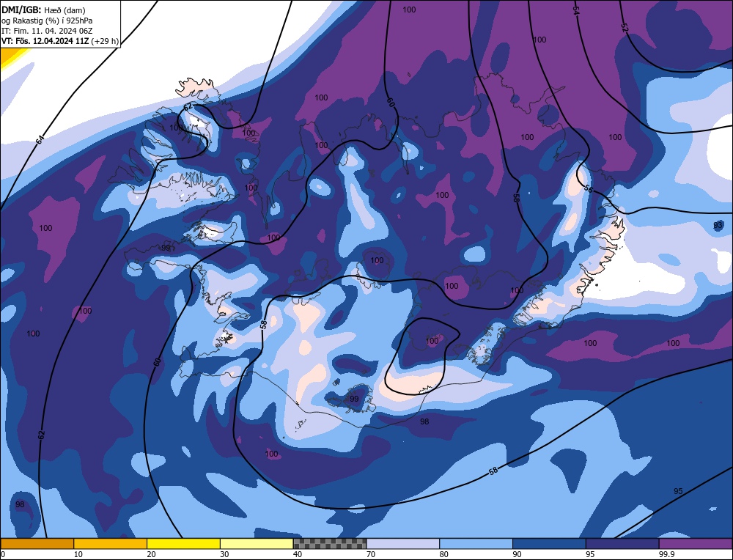Select the 40–70 checkered gray legend swatch
Viewport: 733px width, 560px height.
tap(330, 544)
